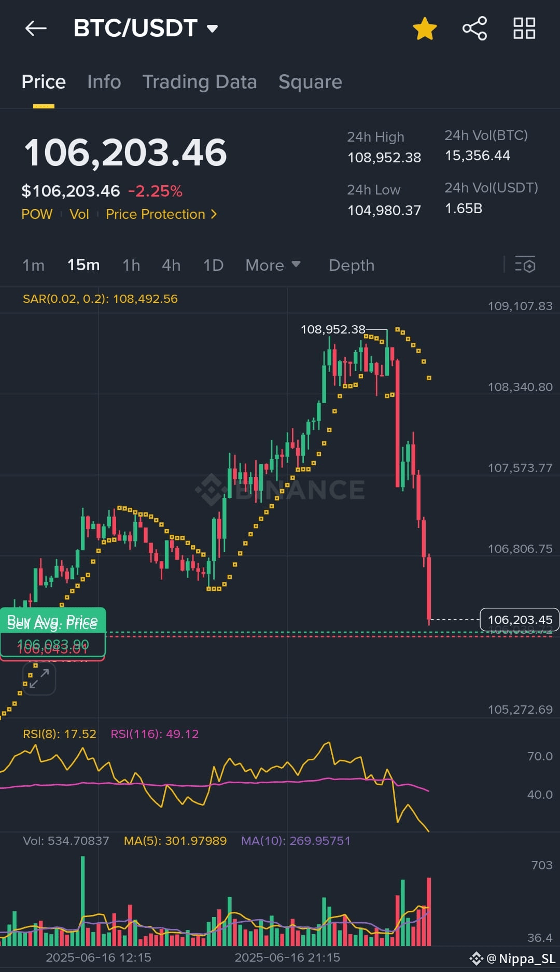The height and width of the screenshot is (972, 560).
Task: Switch to the Price tab
Action: pyautogui.click(x=44, y=82)
